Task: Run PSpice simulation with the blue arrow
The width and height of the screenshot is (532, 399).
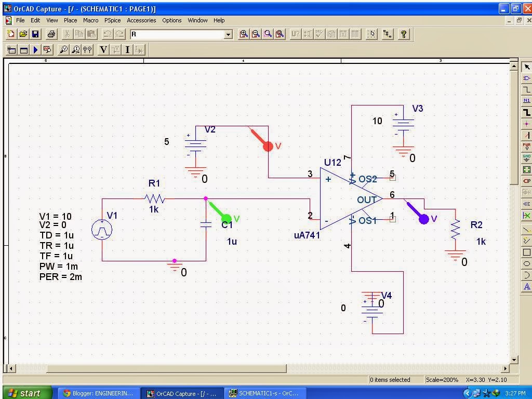Action: pyautogui.click(x=36, y=50)
